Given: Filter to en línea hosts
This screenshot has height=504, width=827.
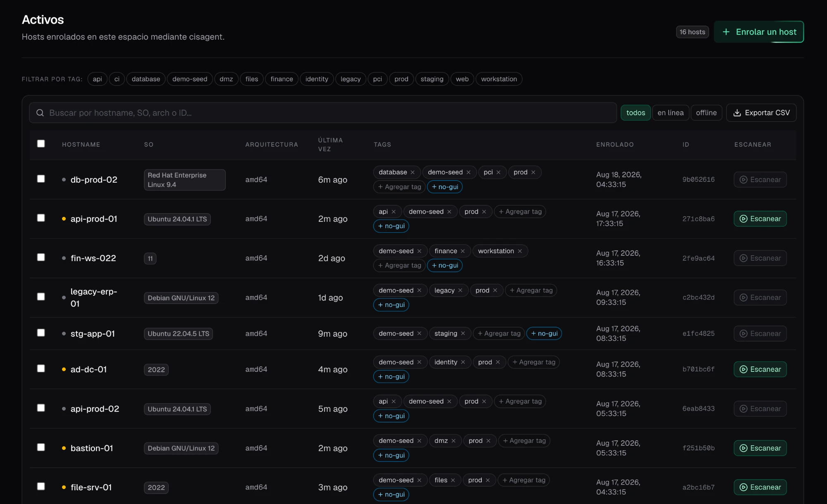Looking at the screenshot, I should (x=670, y=113).
